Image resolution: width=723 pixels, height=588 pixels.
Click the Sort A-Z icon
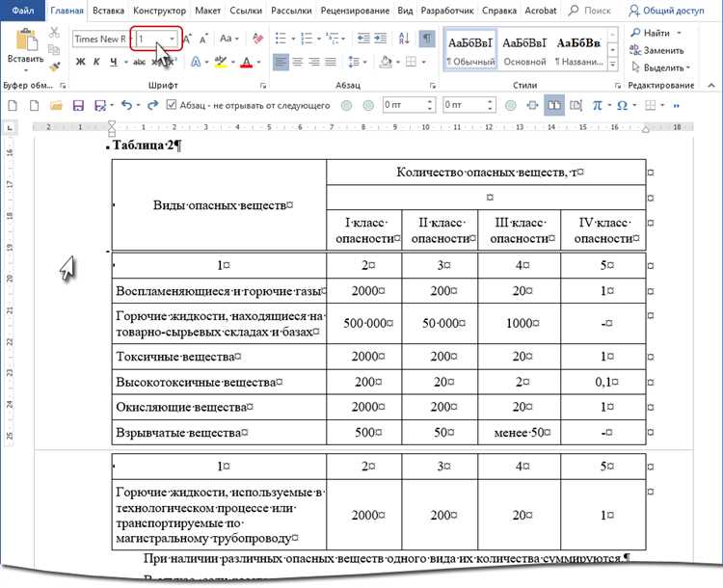pos(404,39)
